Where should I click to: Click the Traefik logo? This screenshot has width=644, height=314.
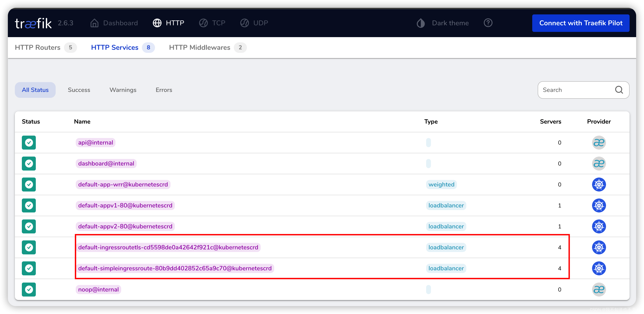33,23
